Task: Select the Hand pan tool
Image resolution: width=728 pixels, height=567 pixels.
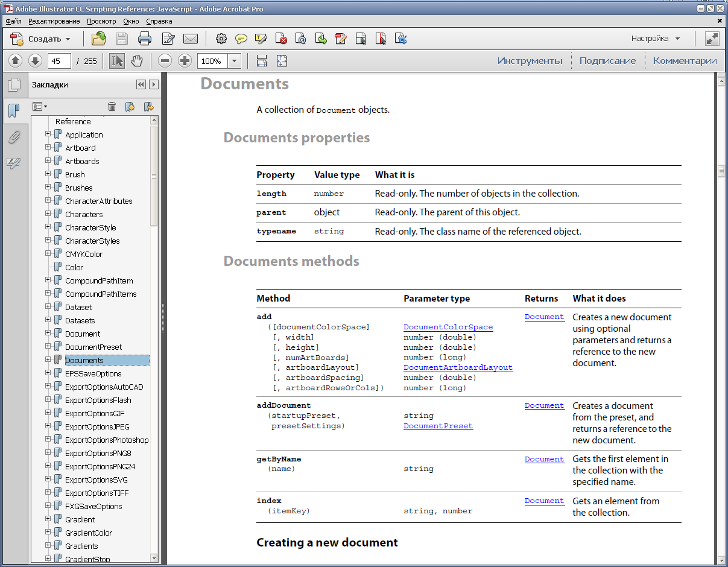Action: [x=137, y=61]
